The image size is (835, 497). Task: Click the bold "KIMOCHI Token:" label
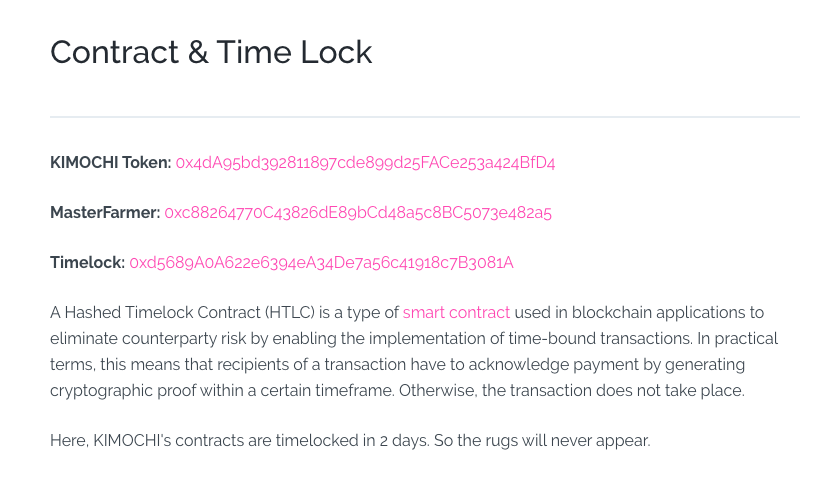(111, 162)
